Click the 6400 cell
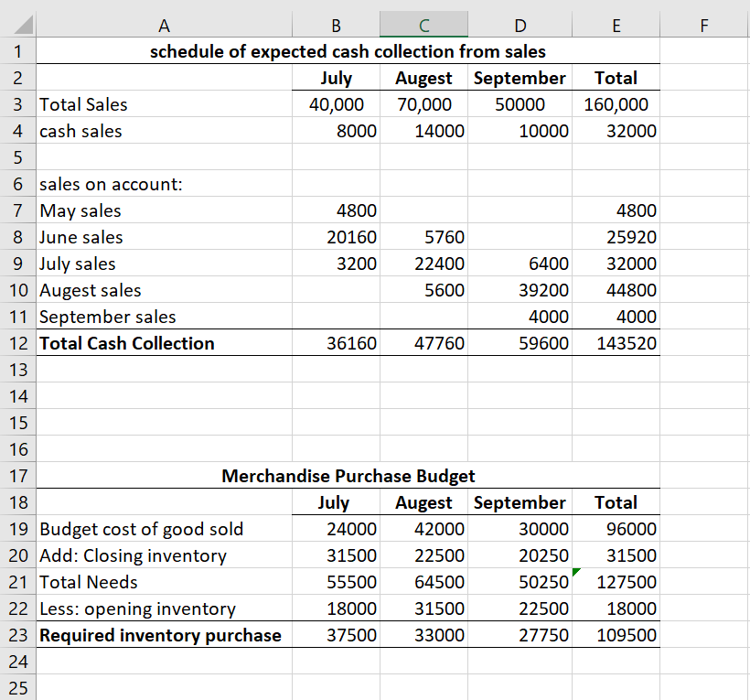750x700 pixels. pyautogui.click(x=520, y=264)
